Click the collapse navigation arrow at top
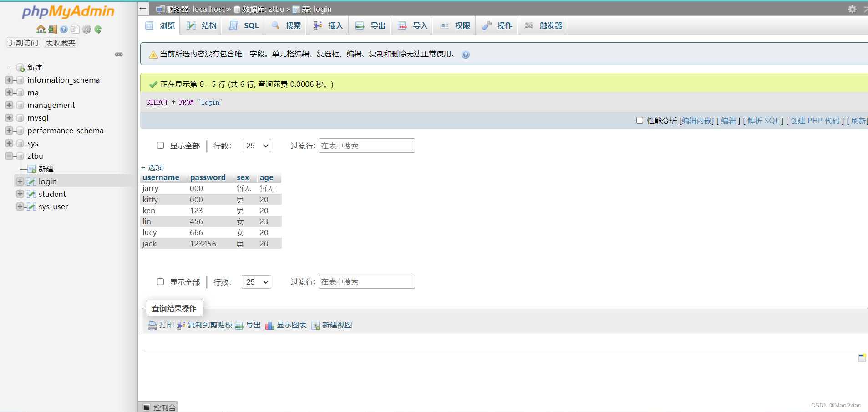 click(x=143, y=9)
